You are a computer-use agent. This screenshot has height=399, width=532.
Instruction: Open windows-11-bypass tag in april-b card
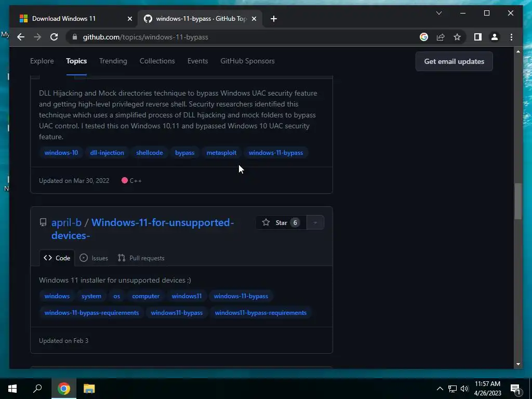(x=241, y=296)
